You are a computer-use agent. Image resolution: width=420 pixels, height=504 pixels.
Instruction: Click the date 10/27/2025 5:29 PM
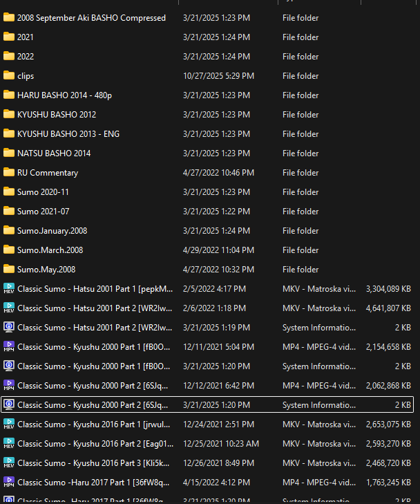coord(219,76)
